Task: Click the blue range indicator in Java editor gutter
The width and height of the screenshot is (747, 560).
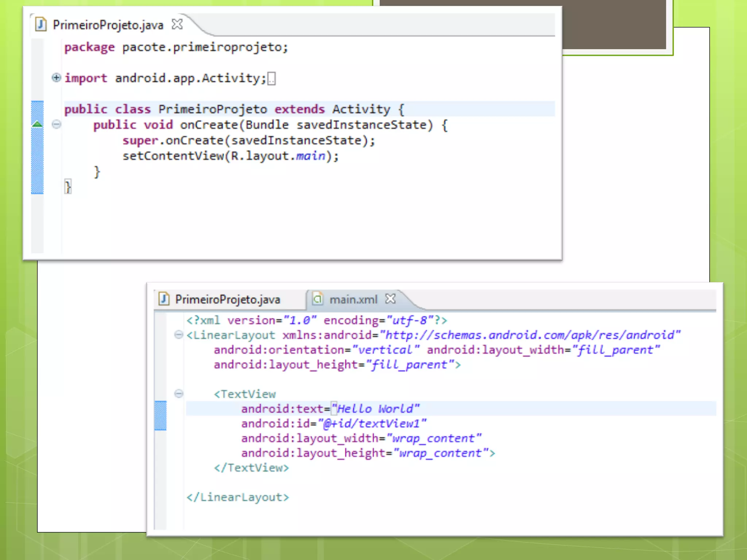Action: (x=37, y=160)
